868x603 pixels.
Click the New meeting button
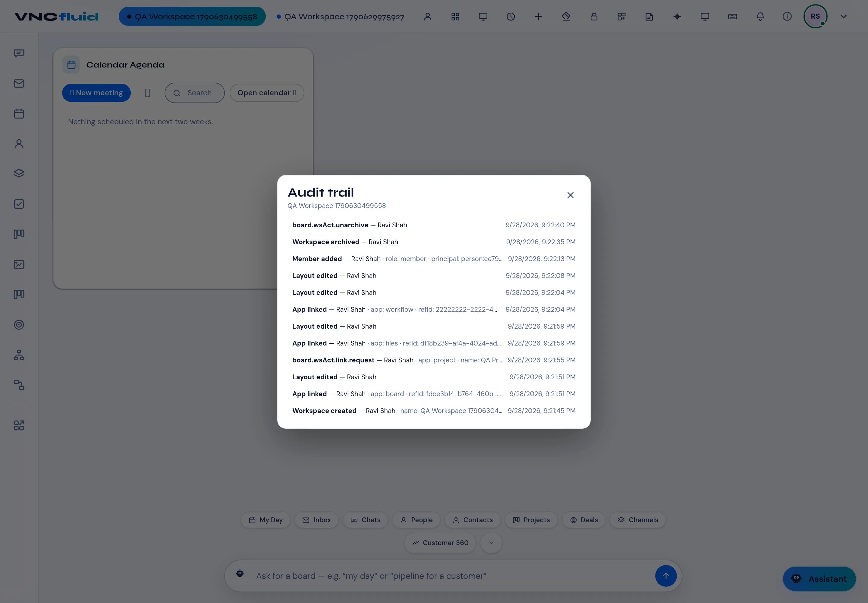point(96,93)
